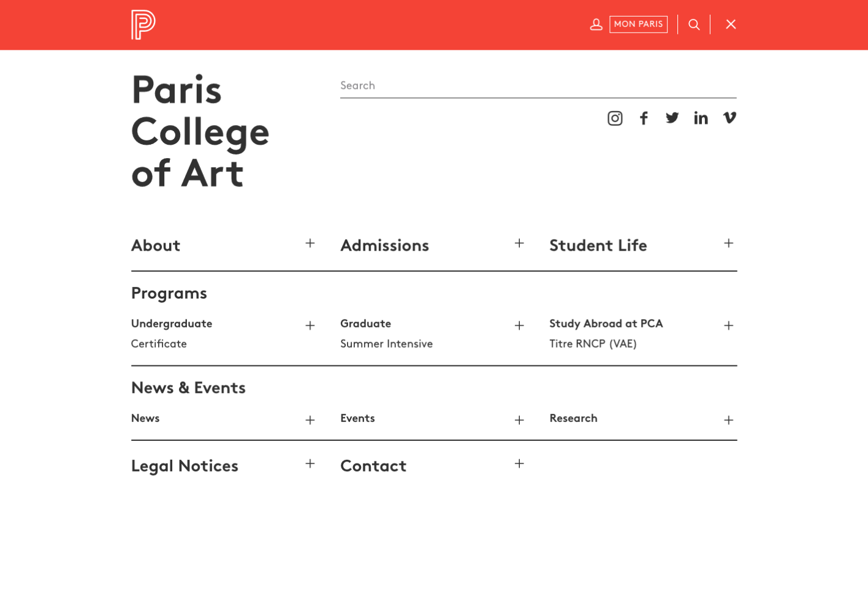Click into the Search text field
Screen dimensions: 868x591
point(538,86)
